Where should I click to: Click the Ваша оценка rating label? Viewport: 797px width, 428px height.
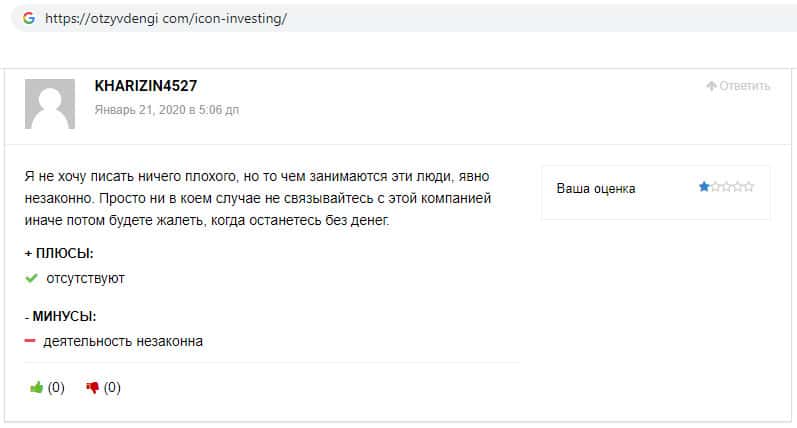coord(595,188)
